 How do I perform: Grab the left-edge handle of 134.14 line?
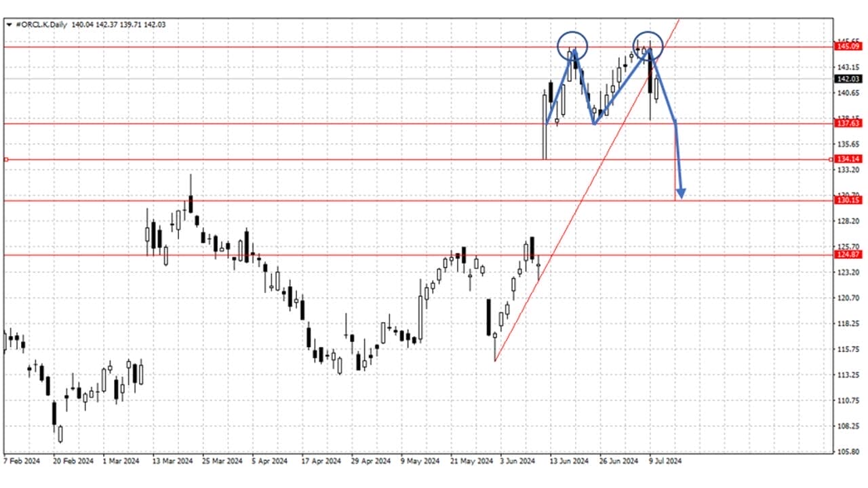(x=5, y=159)
